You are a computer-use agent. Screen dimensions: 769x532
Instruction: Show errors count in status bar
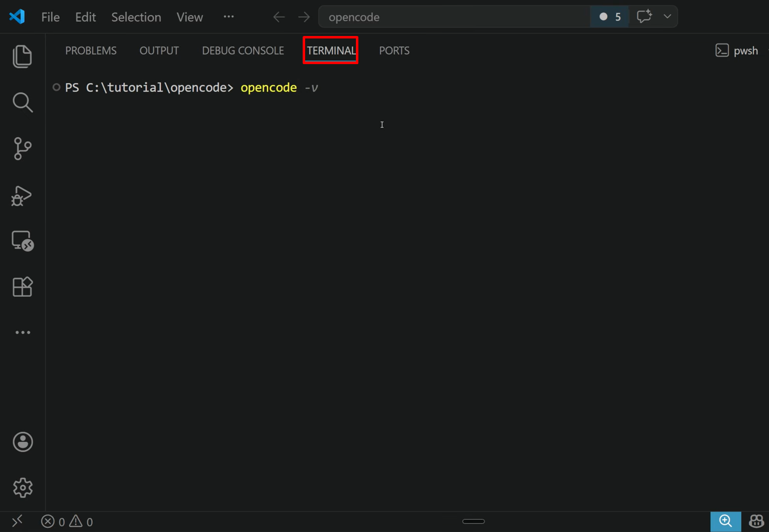(53, 522)
